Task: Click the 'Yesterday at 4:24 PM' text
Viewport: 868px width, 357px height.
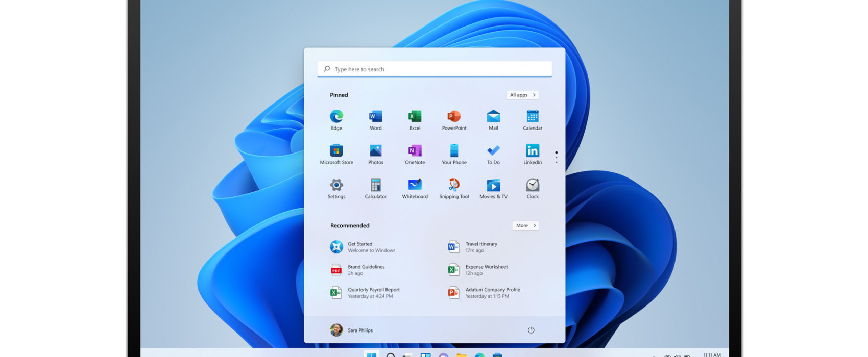Action: (371, 296)
